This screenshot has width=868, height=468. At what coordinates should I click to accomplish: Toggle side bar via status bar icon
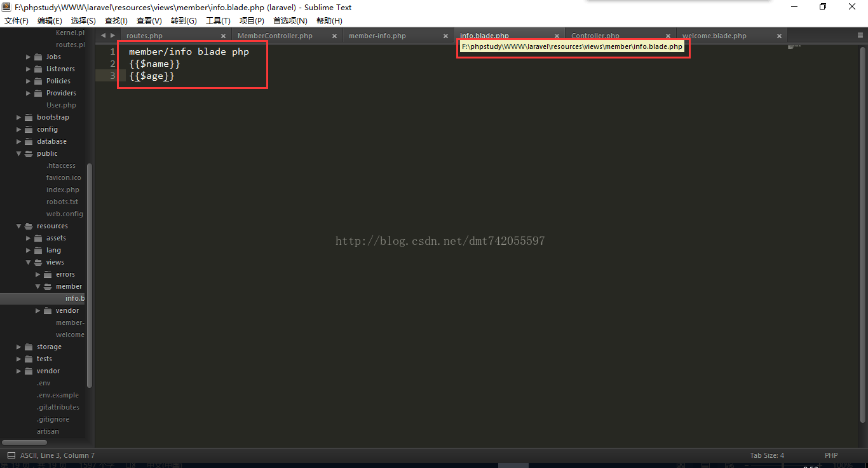[x=11, y=455]
